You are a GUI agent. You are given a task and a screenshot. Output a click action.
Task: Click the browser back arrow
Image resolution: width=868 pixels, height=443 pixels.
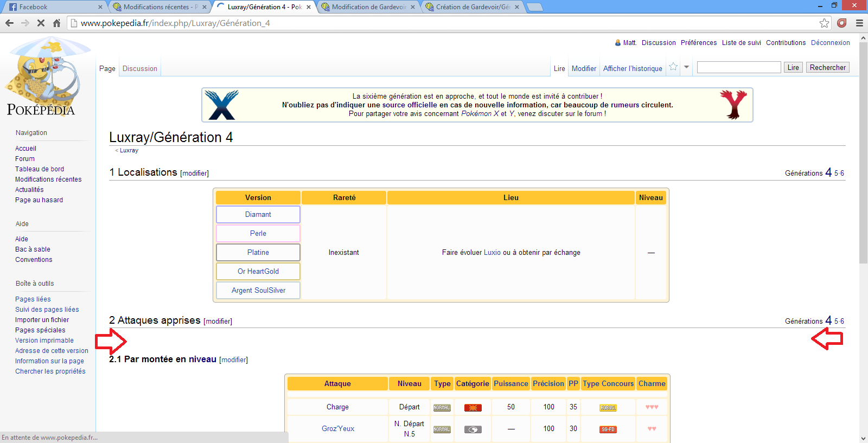pyautogui.click(x=9, y=23)
